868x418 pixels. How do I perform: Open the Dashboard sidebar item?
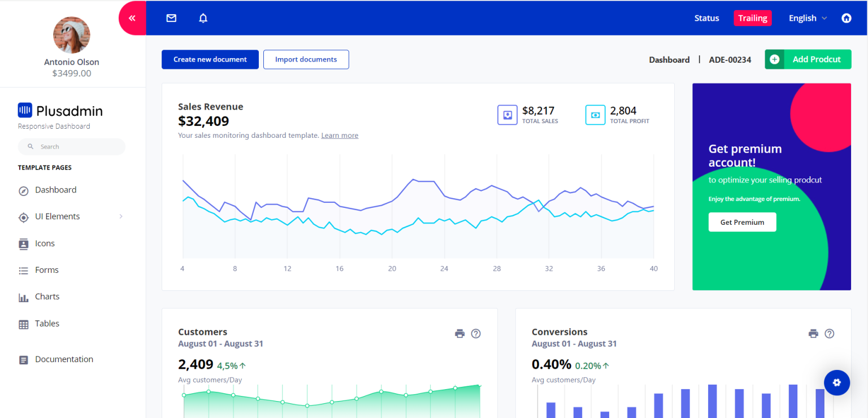[55, 190]
